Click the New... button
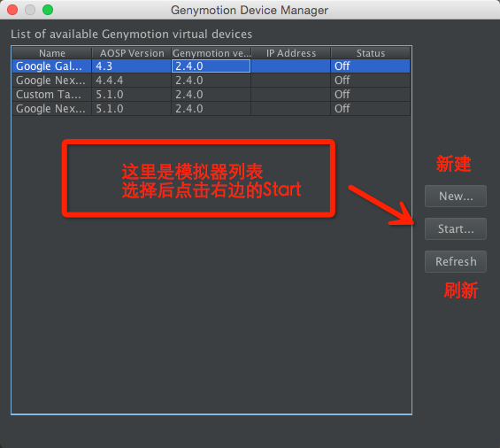 [456, 196]
